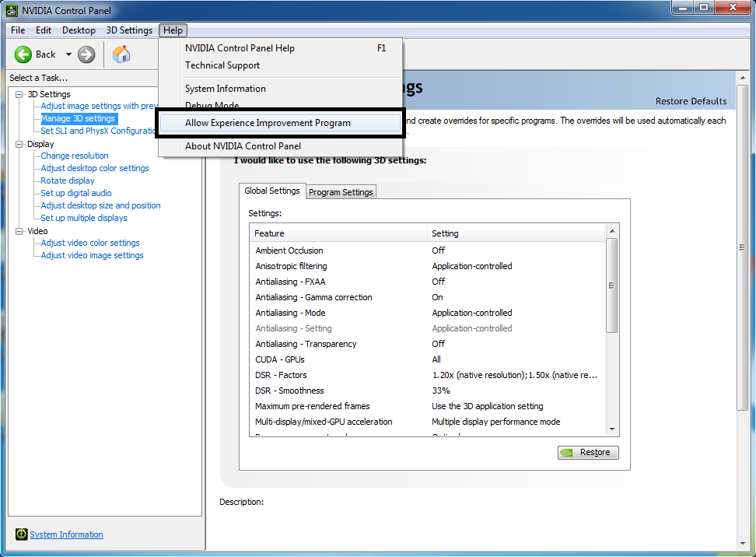Select Antialiasing - Transparency row
Viewport: 756px width, 557px height.
click(427, 344)
